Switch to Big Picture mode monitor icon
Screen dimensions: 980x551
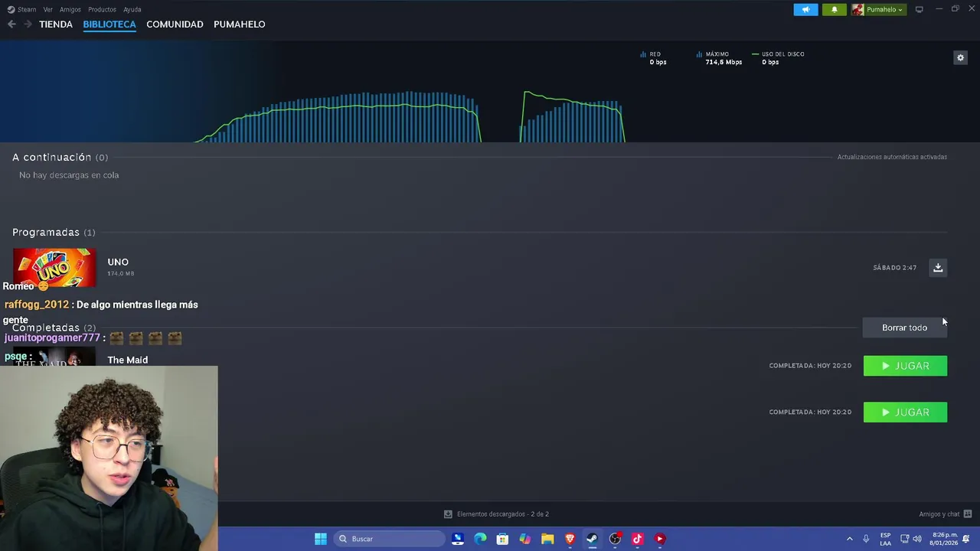coord(919,9)
